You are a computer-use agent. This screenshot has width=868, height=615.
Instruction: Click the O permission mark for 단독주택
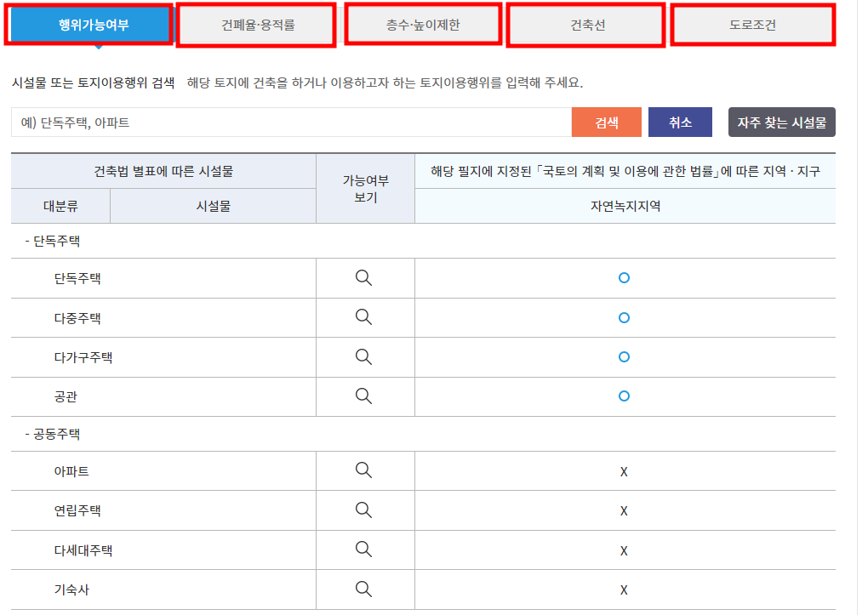pyautogui.click(x=624, y=278)
